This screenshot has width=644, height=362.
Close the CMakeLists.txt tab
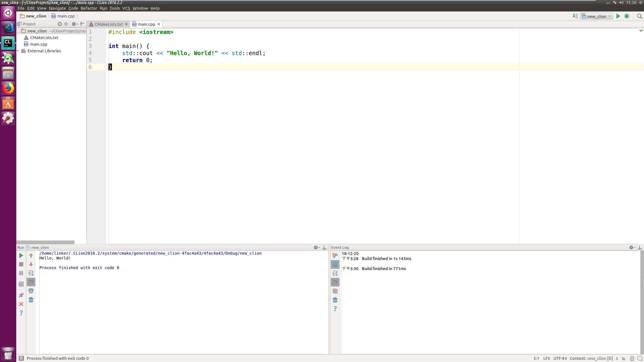click(126, 24)
